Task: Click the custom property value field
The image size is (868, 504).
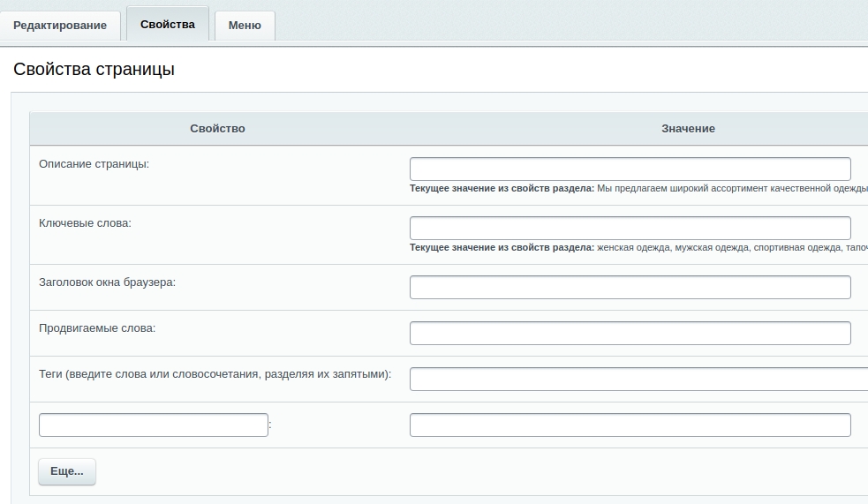Action: [630, 425]
